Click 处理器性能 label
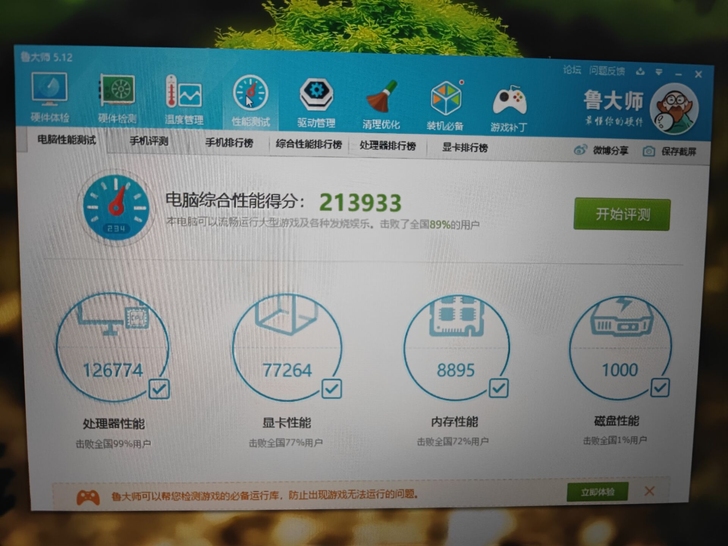The width and height of the screenshot is (728, 546). tap(114, 423)
